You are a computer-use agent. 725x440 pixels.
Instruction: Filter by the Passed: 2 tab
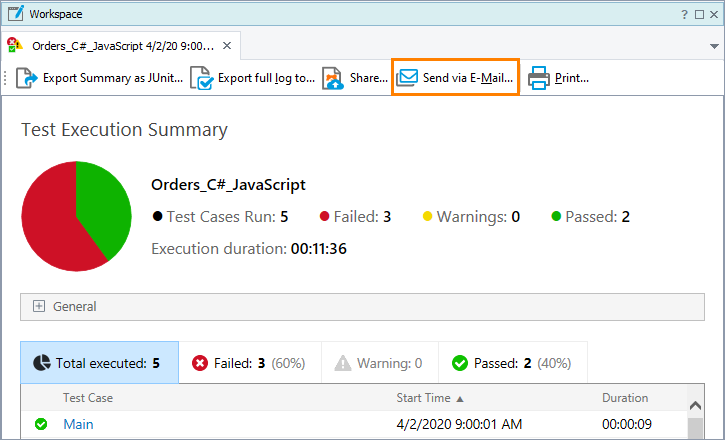(510, 363)
